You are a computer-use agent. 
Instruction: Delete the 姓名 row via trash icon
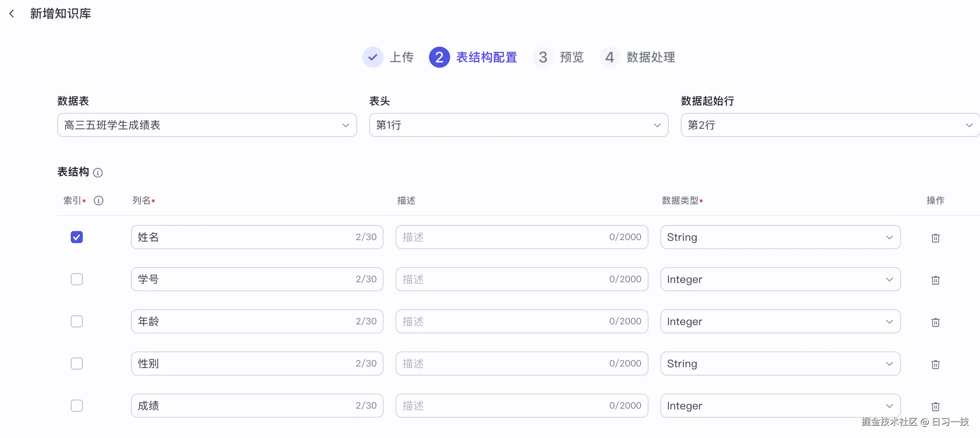(936, 238)
